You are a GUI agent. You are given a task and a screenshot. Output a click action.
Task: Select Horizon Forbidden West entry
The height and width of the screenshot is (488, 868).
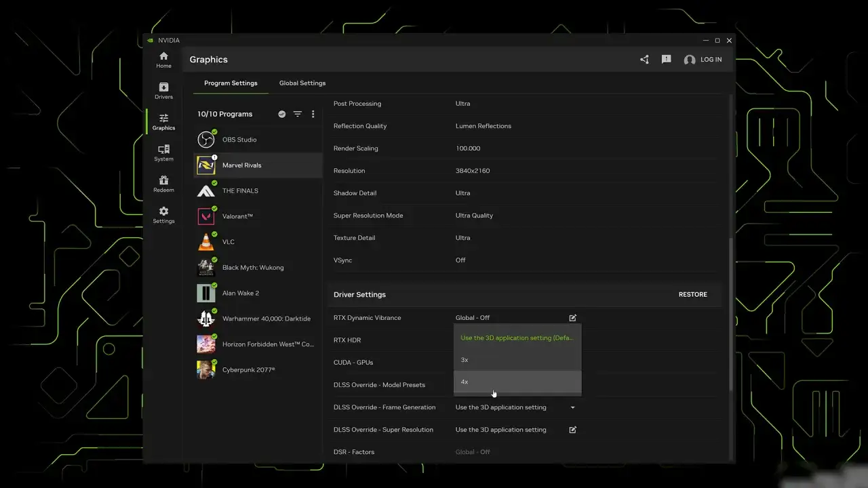[258, 344]
